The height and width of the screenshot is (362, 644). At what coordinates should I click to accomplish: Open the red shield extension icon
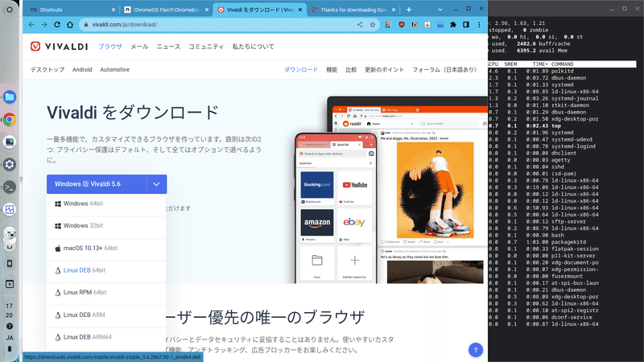coord(402,25)
